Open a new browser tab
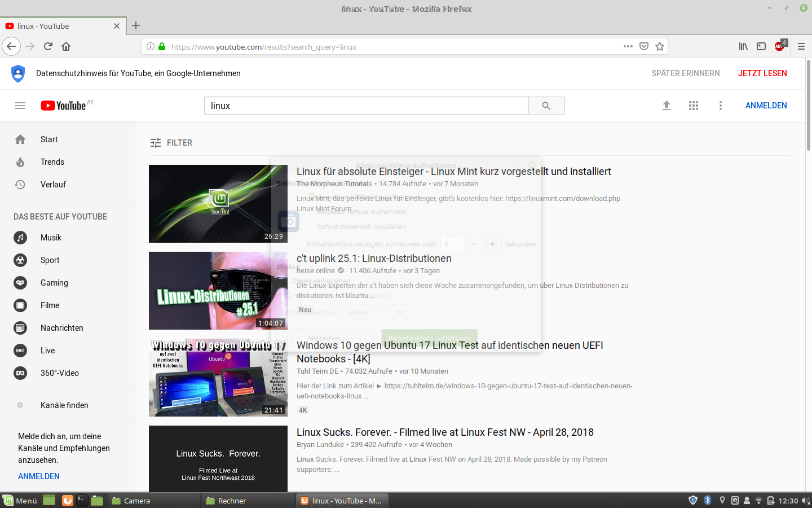The height and width of the screenshot is (508, 812). coord(136,25)
